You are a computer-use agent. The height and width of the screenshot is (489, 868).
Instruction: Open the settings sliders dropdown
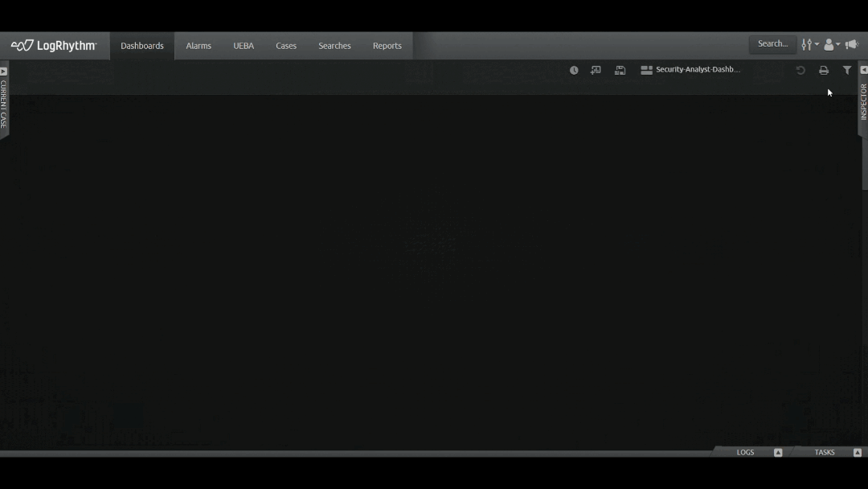(809, 45)
